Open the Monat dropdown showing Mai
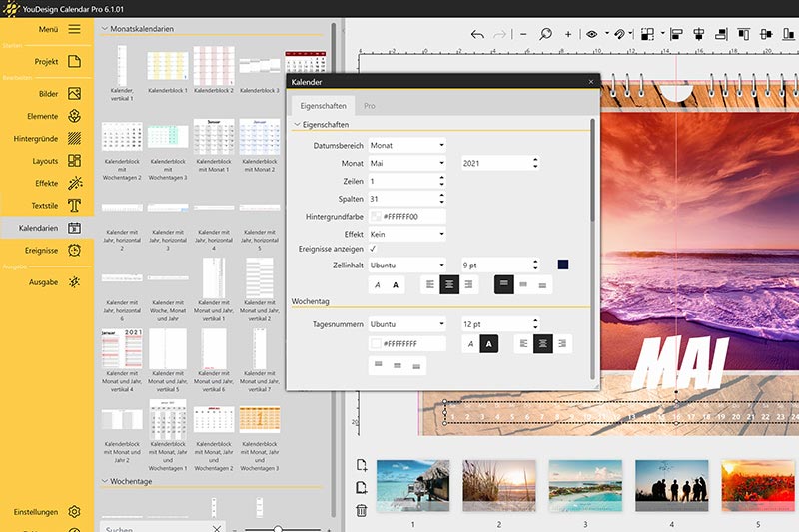This screenshot has height=532, width=799. coord(406,163)
